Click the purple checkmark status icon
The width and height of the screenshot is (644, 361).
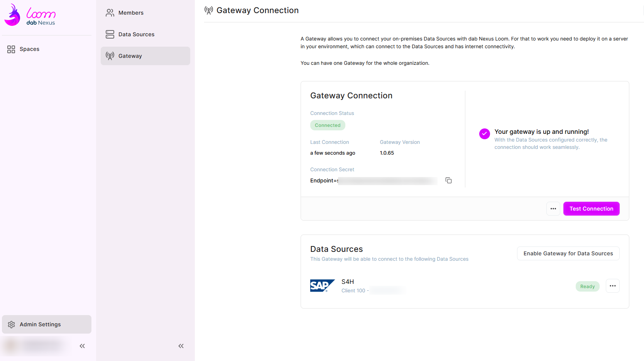(484, 133)
